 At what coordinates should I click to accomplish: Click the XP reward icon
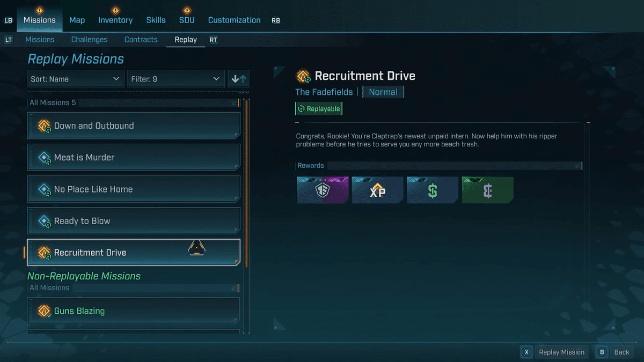tap(377, 190)
